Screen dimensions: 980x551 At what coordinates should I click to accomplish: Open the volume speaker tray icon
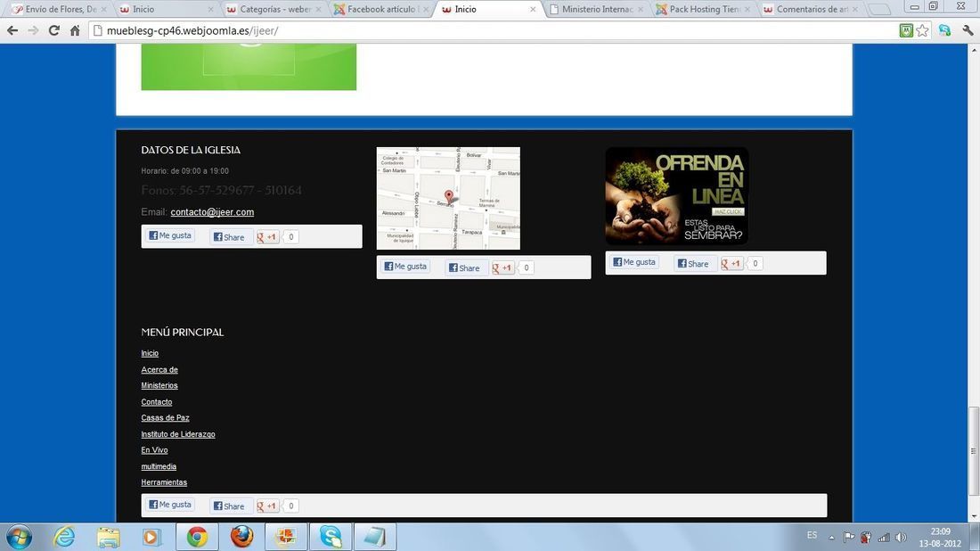[901, 537]
